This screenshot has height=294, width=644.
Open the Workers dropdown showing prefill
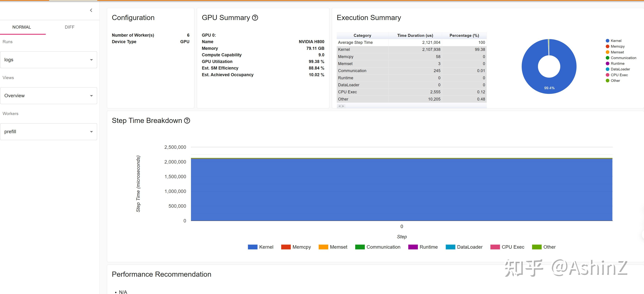[48, 132]
